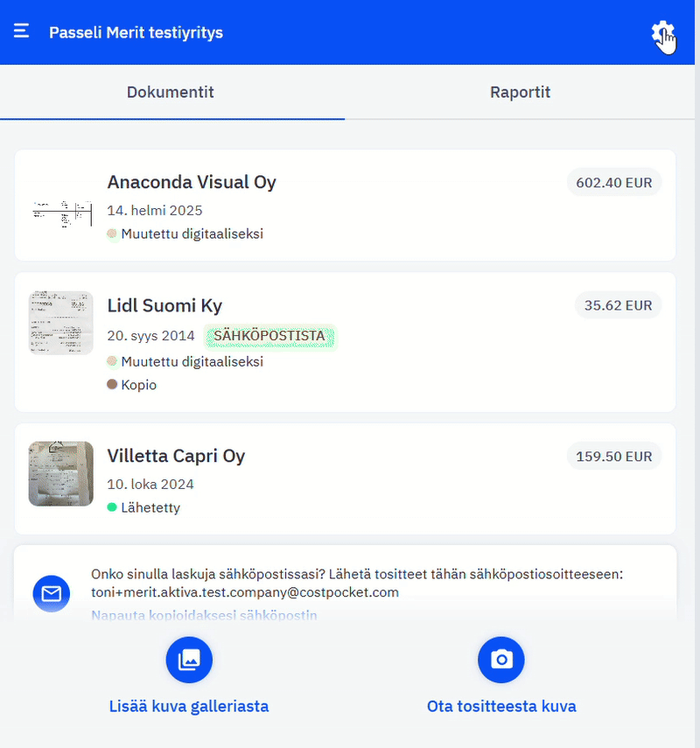Open the Lidl Suomi Ky receipt thumbnail

(60, 323)
